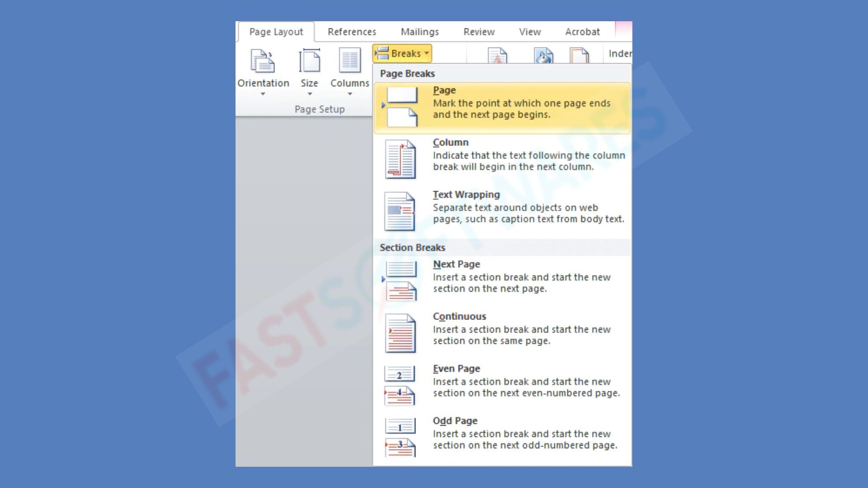Click the Odd Page section break icon
Image resolution: width=868 pixels, height=488 pixels.
pyautogui.click(x=400, y=437)
